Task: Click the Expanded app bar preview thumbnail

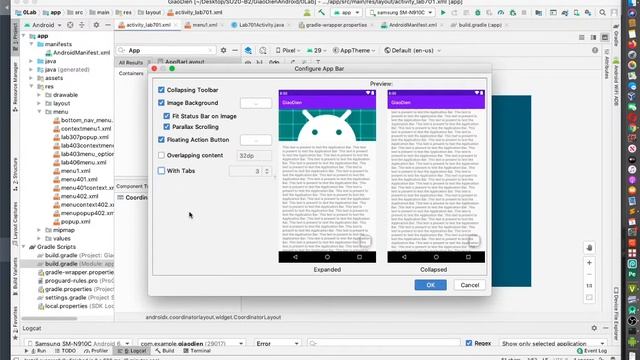Action: click(x=327, y=176)
